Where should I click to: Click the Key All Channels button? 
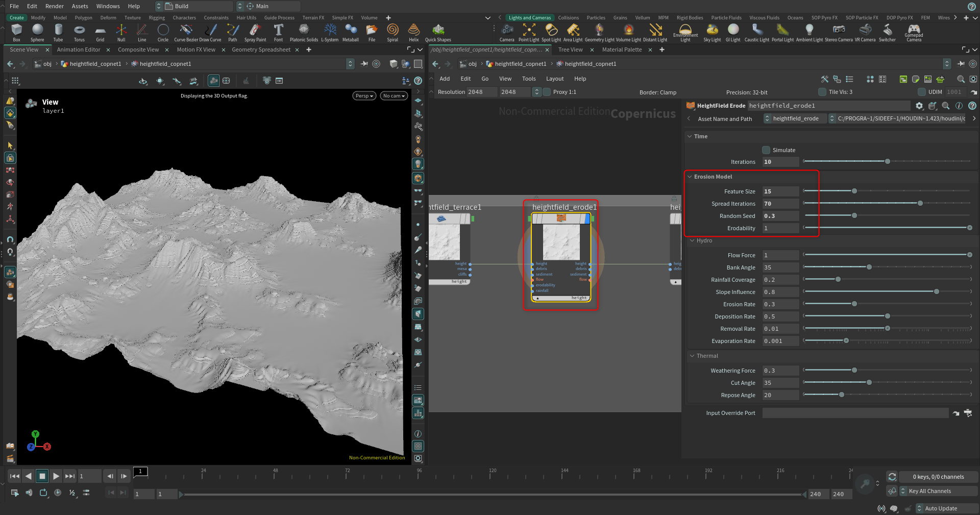coord(929,491)
